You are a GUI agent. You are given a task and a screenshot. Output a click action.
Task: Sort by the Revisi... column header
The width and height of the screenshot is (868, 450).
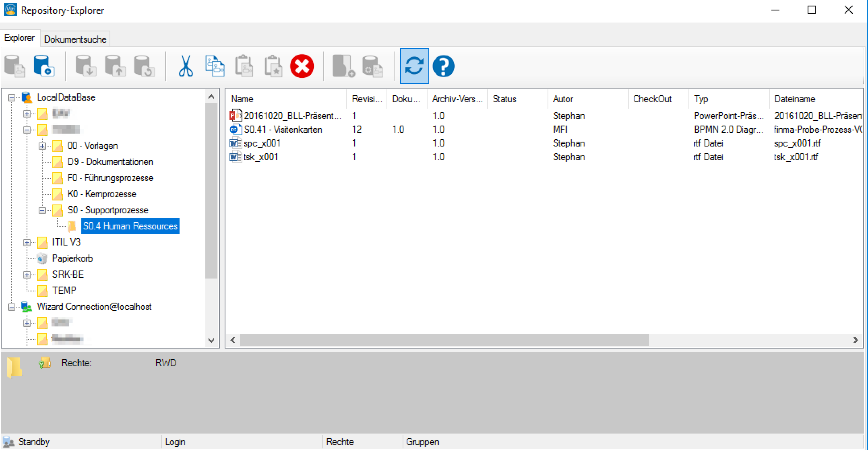pyautogui.click(x=367, y=99)
